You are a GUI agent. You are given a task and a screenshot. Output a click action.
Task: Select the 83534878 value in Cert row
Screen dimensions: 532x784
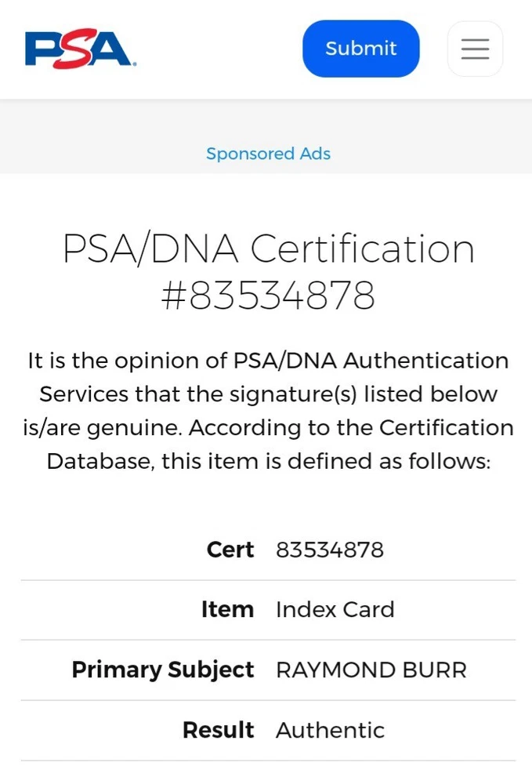point(330,550)
